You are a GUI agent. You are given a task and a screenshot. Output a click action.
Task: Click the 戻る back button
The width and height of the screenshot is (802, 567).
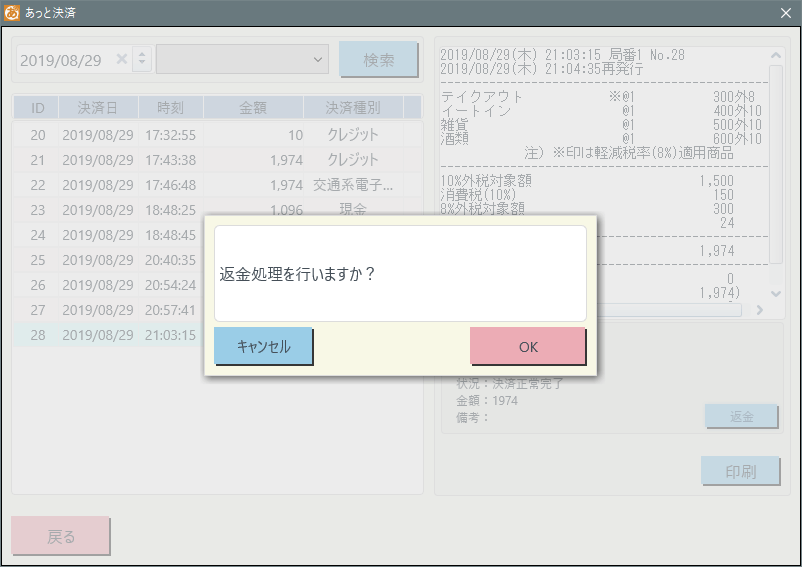coord(61,536)
